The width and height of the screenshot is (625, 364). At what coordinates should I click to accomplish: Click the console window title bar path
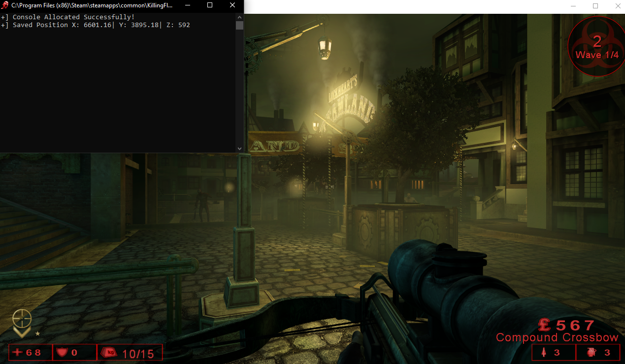point(92,5)
